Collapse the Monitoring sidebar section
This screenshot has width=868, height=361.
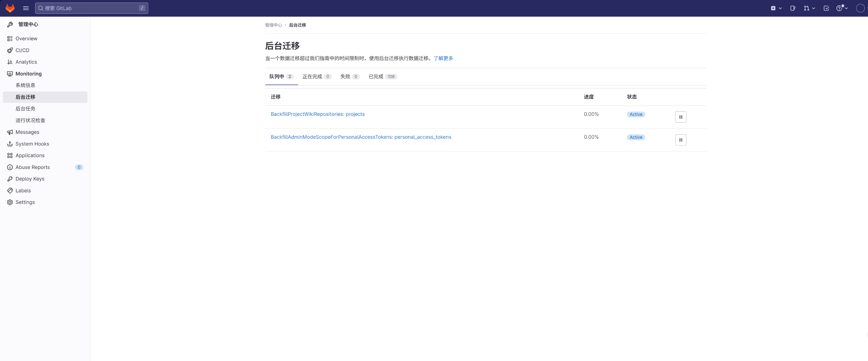point(28,74)
